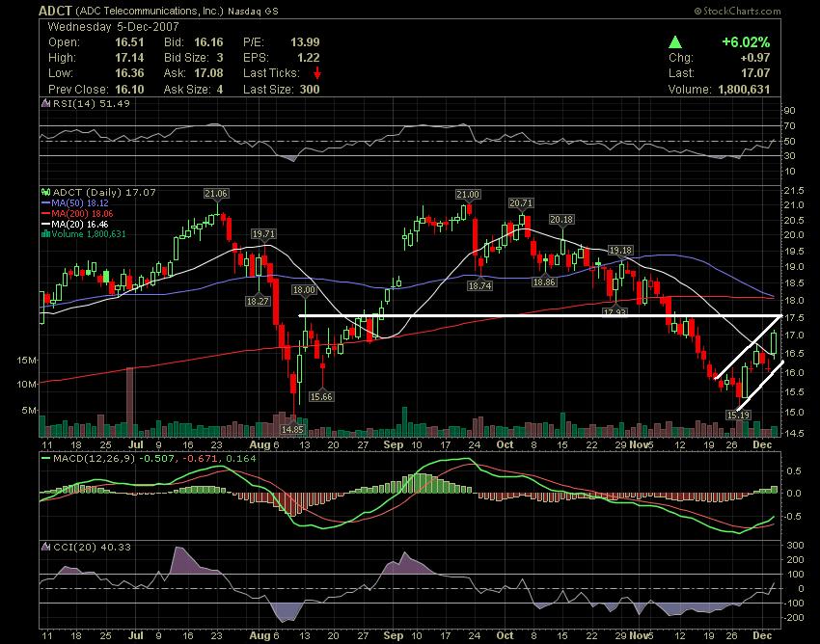
Task: Click the +6.02% percent change
Action: click(746, 42)
